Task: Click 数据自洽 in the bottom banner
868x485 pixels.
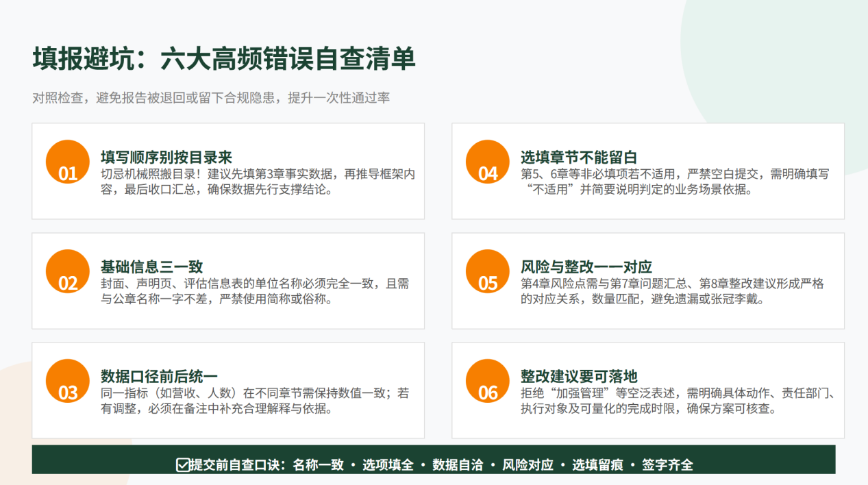Action: (458, 465)
